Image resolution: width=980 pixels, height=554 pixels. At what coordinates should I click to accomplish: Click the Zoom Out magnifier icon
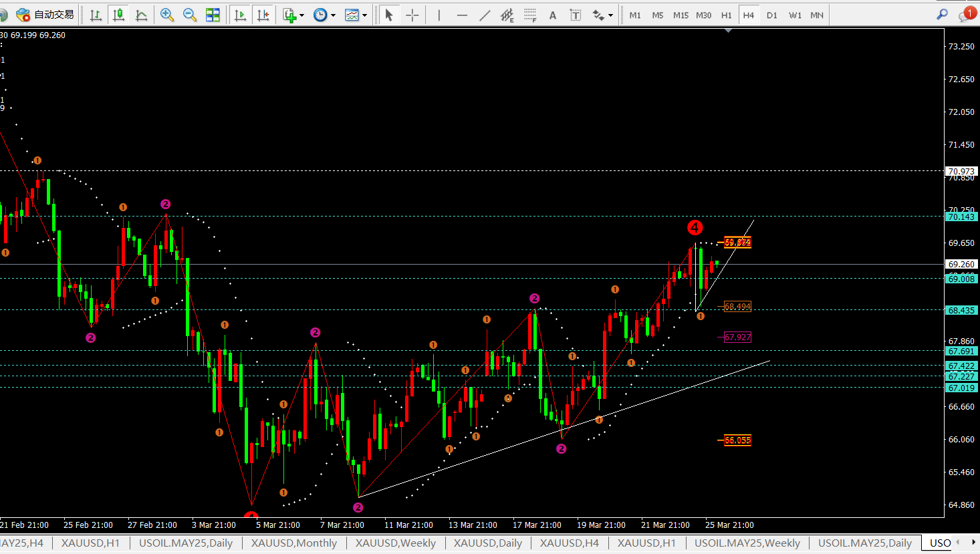[190, 15]
